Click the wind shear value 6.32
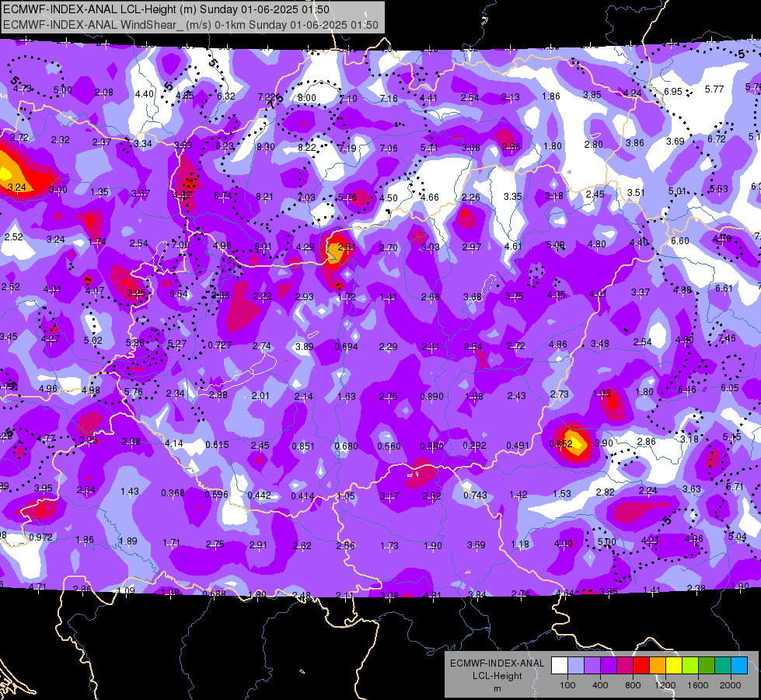Image resolution: width=761 pixels, height=700 pixels. pos(225,96)
